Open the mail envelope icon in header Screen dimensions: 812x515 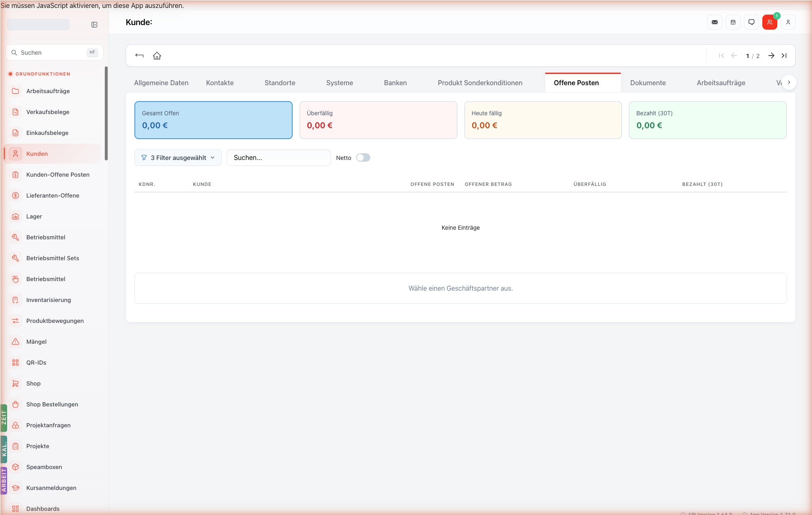tap(715, 22)
